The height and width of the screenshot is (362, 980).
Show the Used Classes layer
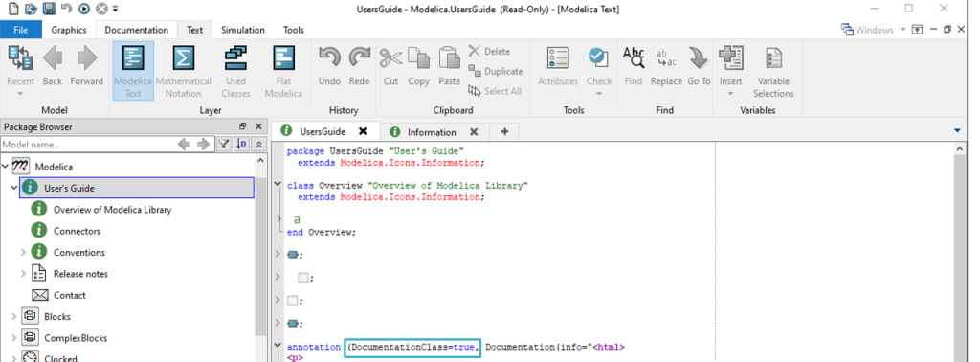pyautogui.click(x=235, y=71)
